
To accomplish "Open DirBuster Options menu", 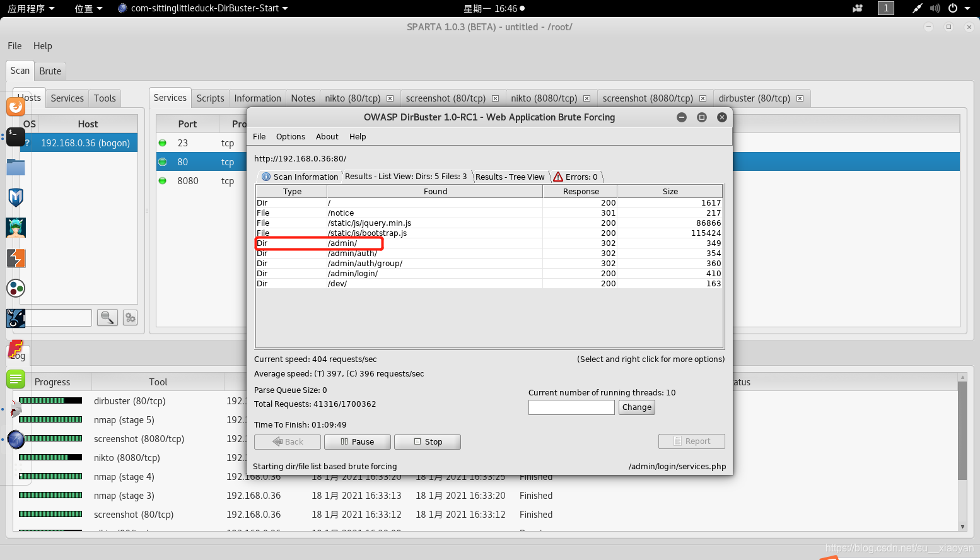I will click(291, 137).
